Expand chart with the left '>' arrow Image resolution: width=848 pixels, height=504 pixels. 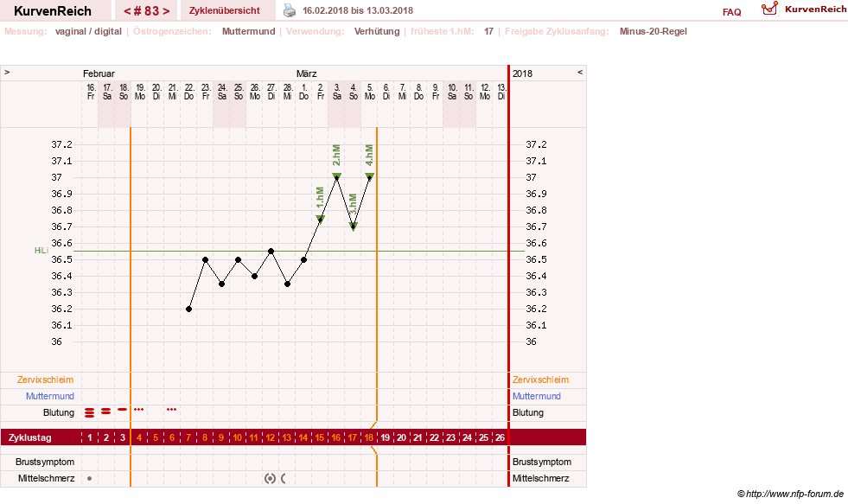click(x=7, y=72)
